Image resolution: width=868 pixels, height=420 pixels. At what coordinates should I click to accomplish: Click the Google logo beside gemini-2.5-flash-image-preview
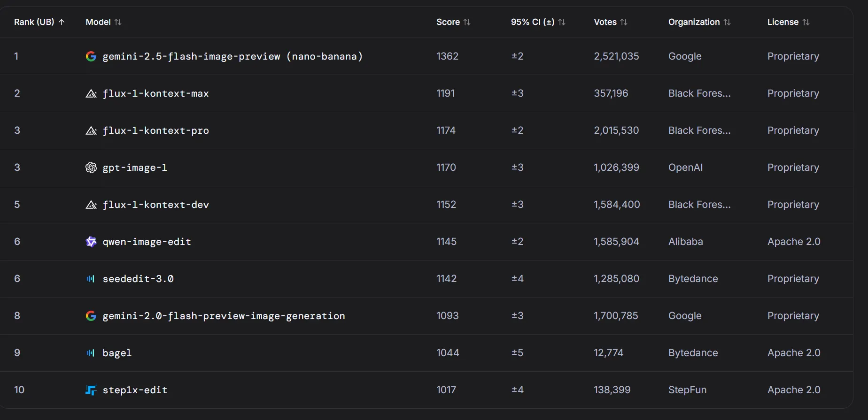91,56
